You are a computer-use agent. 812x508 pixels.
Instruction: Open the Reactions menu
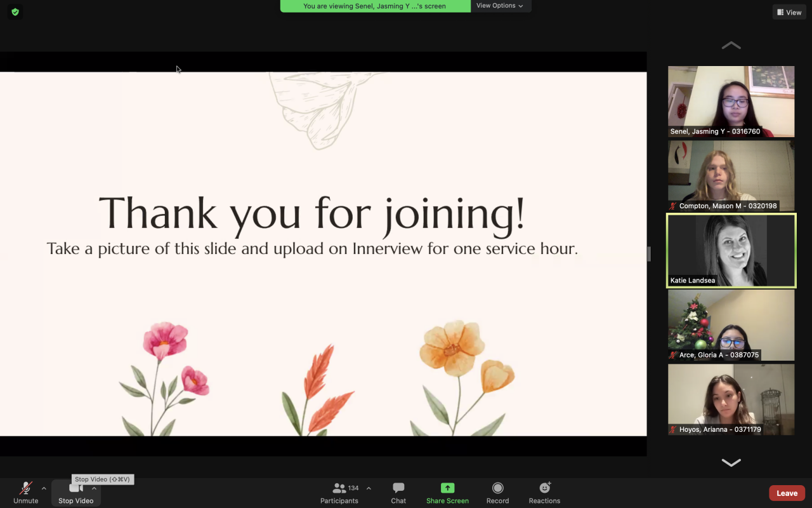pos(544,493)
